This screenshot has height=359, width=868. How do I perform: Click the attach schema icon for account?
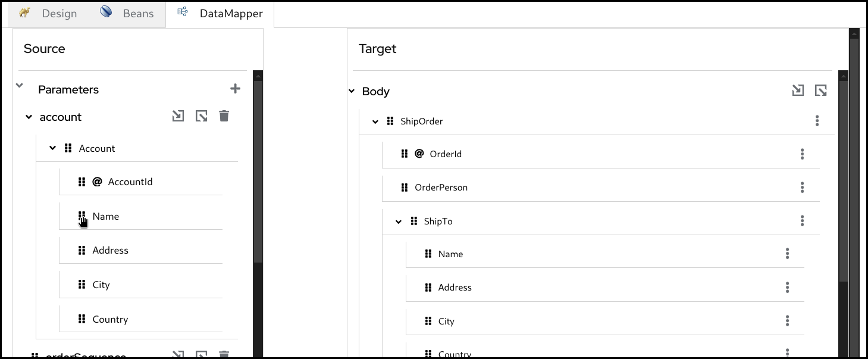coord(178,116)
